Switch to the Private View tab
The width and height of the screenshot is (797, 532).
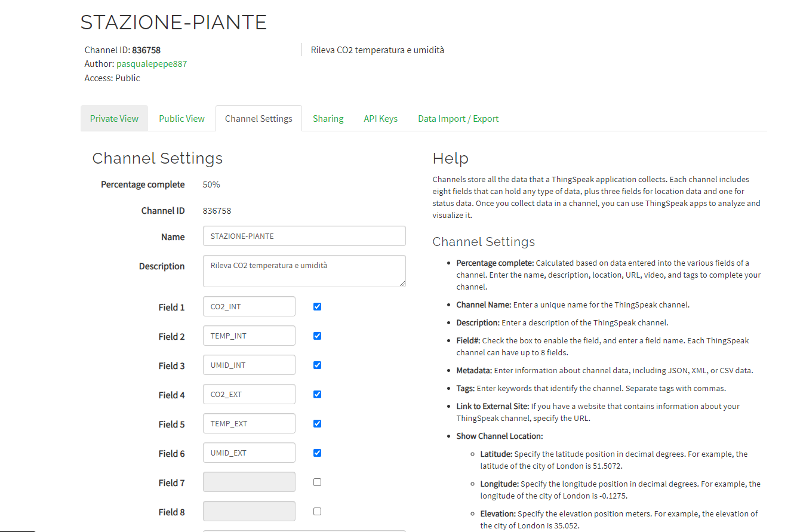point(114,118)
